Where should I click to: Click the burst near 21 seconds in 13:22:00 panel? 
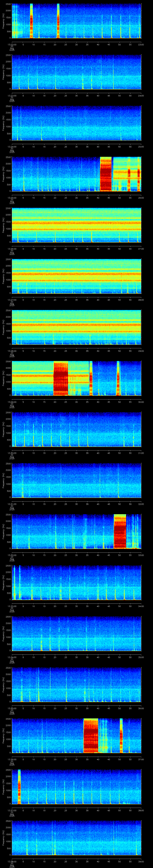pos(58,21)
